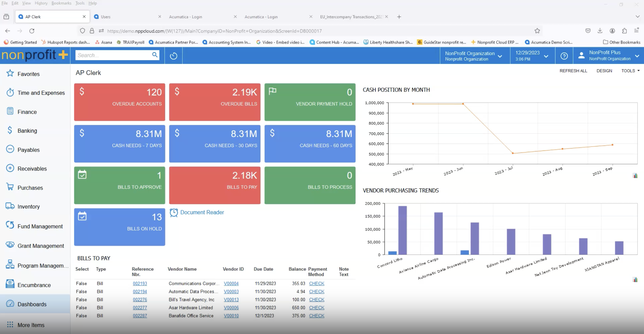The height and width of the screenshot is (334, 644).
Task: List all tabs with the chevron
Action: (637, 16)
